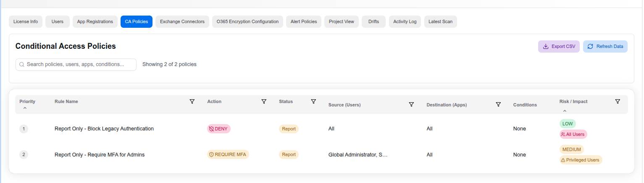
Task: Go to the Alert Policies tab
Action: [x=303, y=21]
